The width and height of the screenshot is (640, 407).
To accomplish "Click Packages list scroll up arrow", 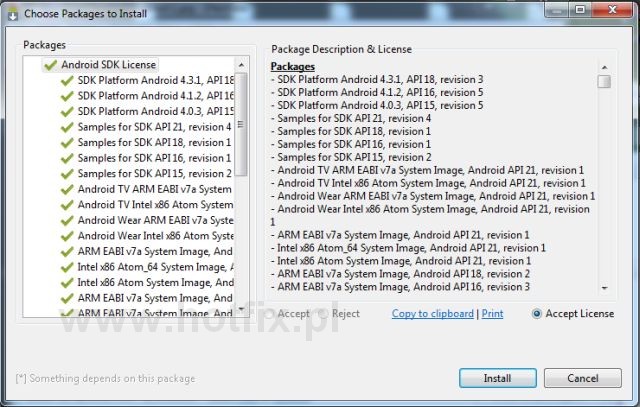I will pyautogui.click(x=241, y=65).
